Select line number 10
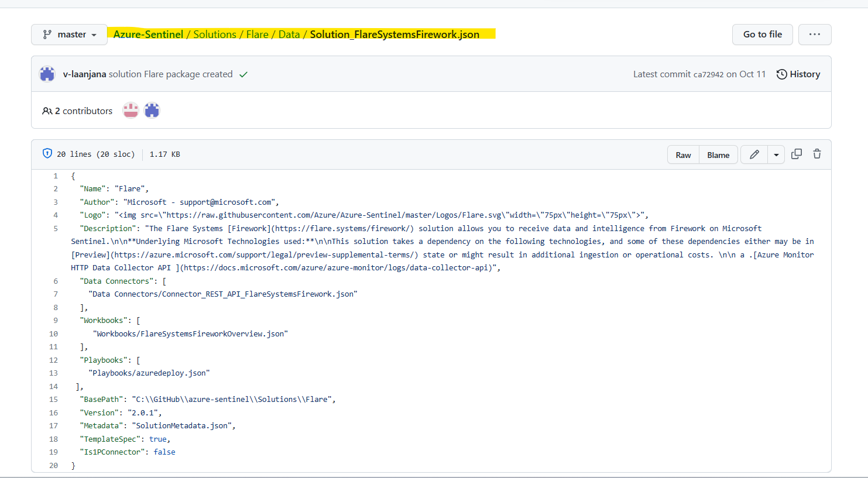The image size is (868, 478). (x=54, y=333)
